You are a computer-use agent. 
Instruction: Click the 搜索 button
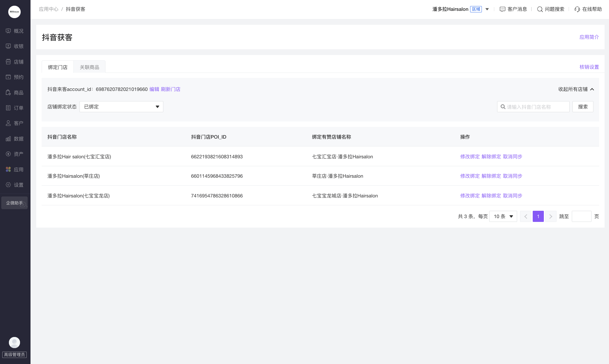point(583,107)
